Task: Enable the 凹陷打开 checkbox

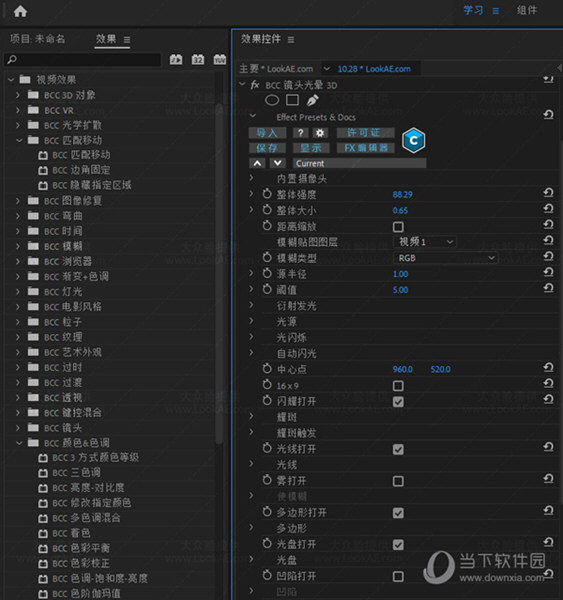Action: click(398, 576)
